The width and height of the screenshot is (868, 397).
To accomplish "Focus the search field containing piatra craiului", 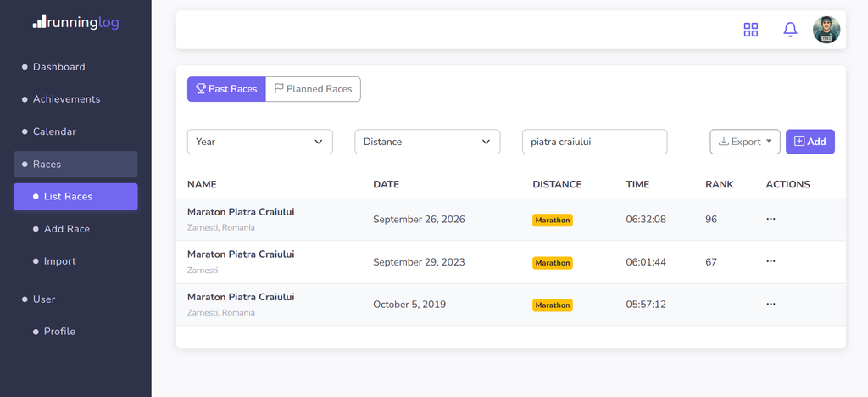I will [x=594, y=142].
